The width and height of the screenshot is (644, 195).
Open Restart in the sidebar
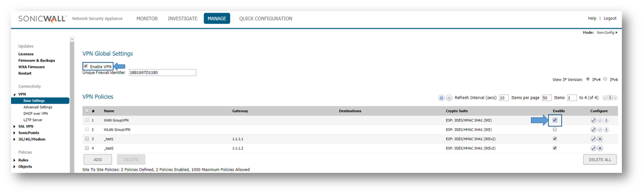click(25, 73)
